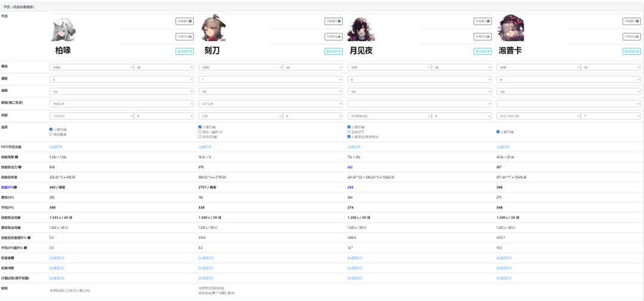644x301 pixels.
Task: Open PRTS operator page link for 月见夜
Action: [354, 147]
